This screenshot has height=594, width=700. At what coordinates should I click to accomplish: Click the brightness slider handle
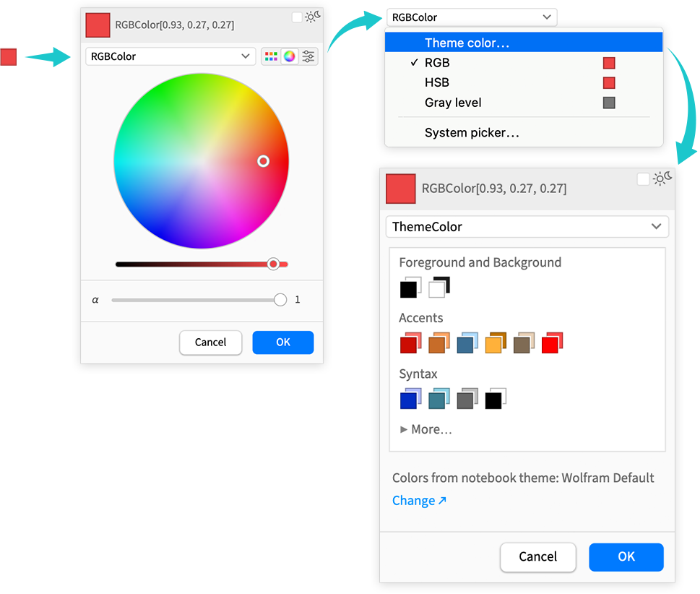coord(273,264)
